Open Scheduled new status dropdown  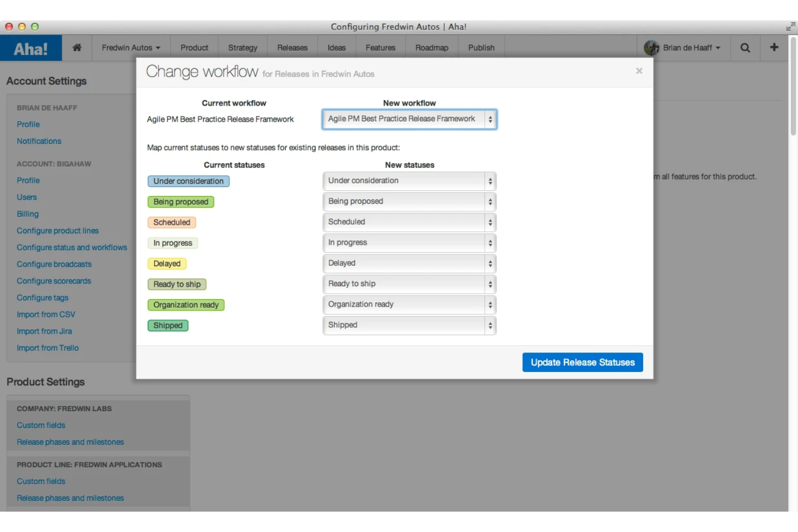[409, 222]
